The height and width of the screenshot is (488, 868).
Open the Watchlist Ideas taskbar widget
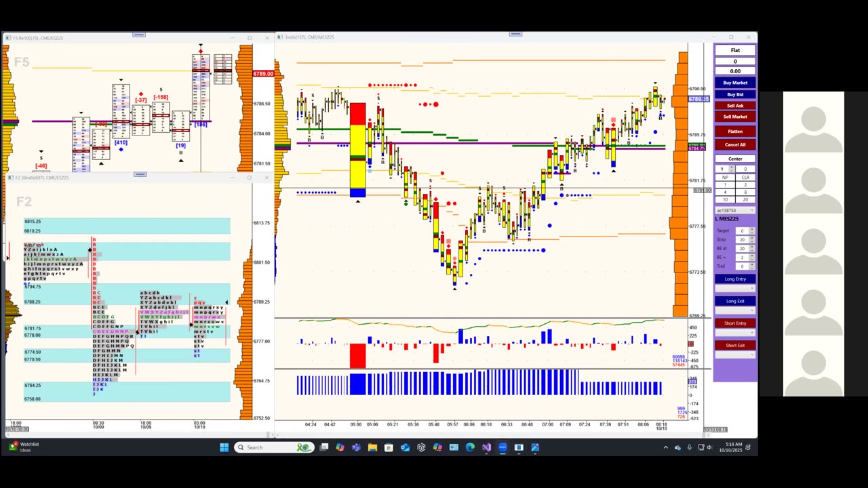click(24, 447)
